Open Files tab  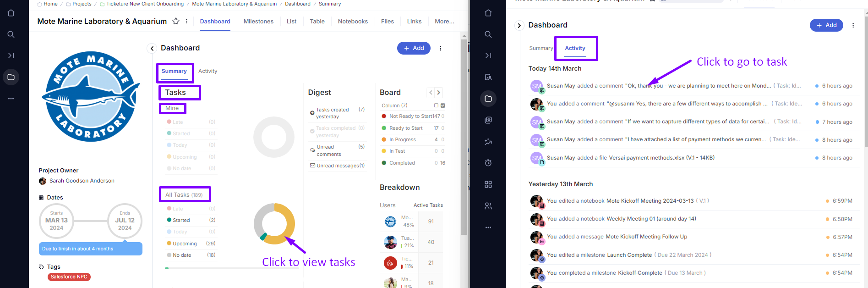pyautogui.click(x=388, y=22)
